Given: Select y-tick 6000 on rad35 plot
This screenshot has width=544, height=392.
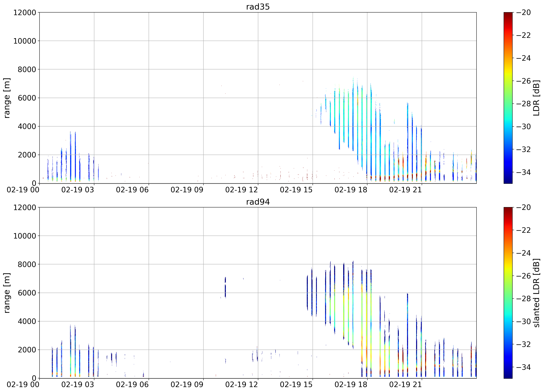Looking at the screenshot, I should [27, 98].
